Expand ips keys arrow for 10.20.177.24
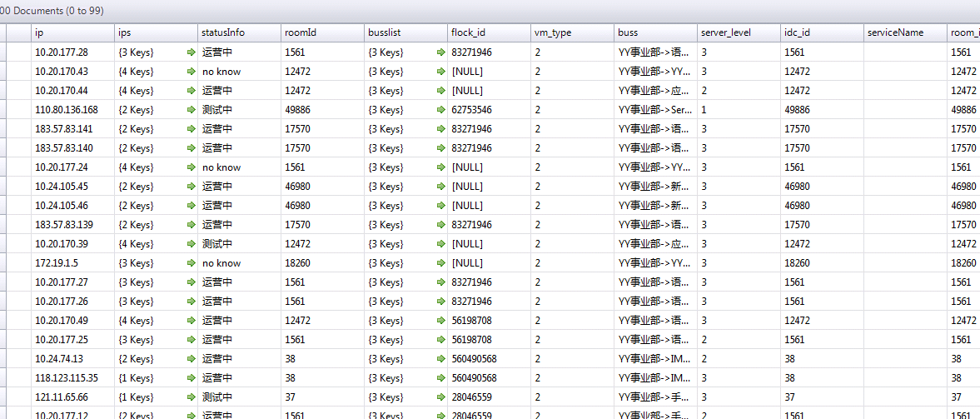980x419 pixels. (x=192, y=167)
